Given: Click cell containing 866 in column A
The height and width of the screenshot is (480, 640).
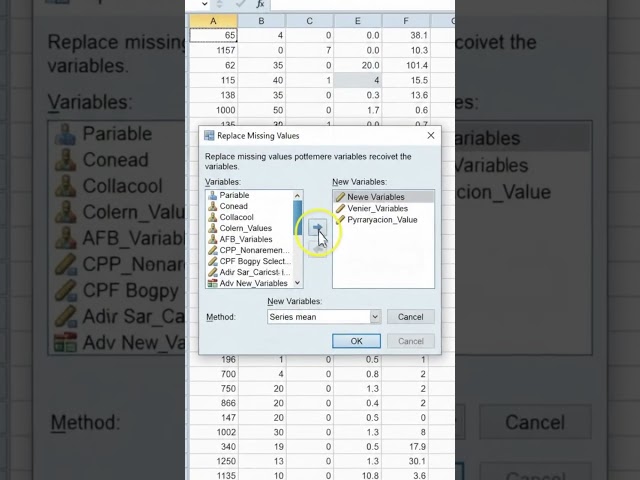Looking at the screenshot, I should click(x=213, y=403).
